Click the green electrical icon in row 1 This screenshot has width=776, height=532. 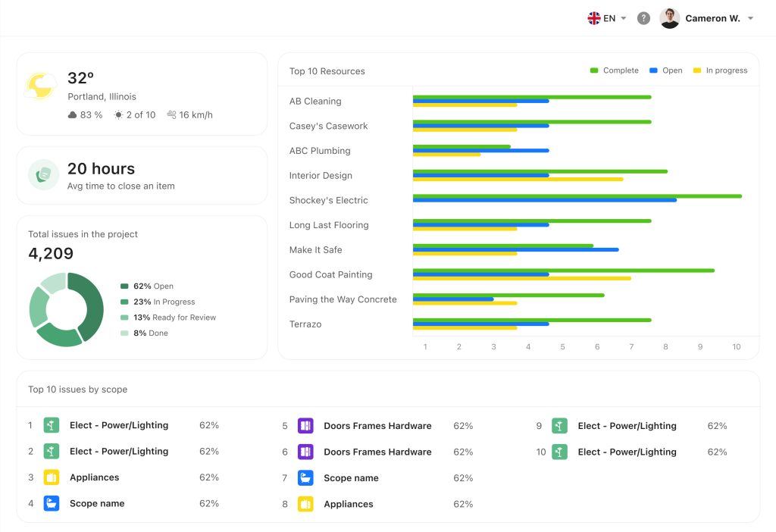[x=52, y=425]
